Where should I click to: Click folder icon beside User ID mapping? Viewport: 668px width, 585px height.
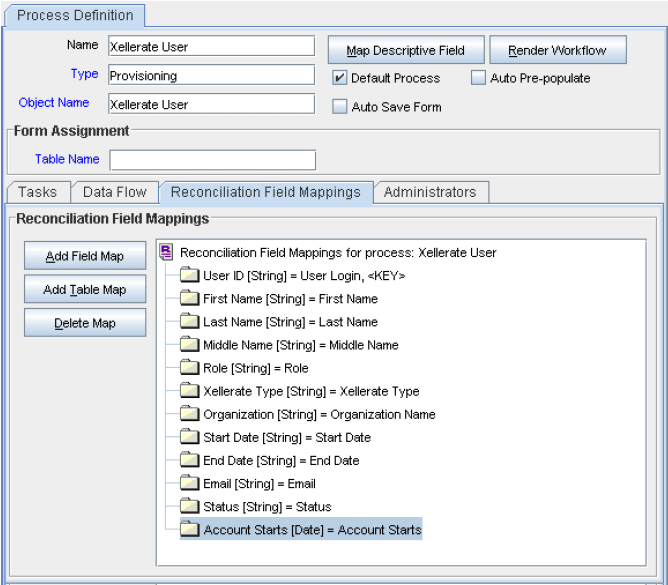[189, 275]
